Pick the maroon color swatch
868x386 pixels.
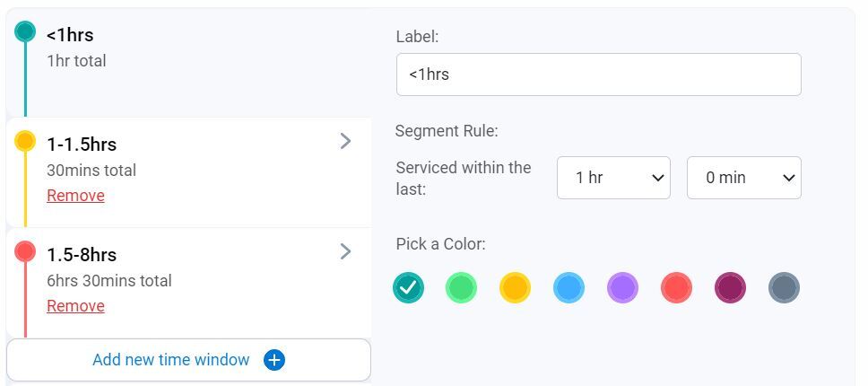click(730, 287)
